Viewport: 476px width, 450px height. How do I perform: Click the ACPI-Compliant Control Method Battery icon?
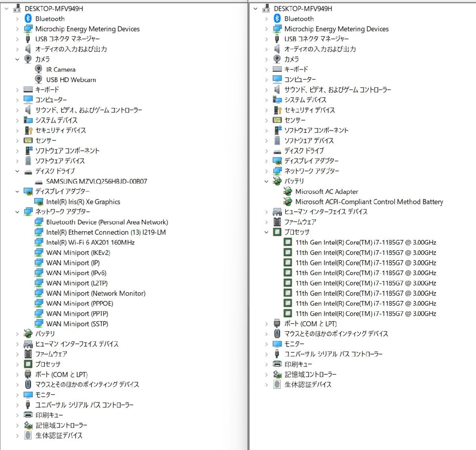coord(288,202)
